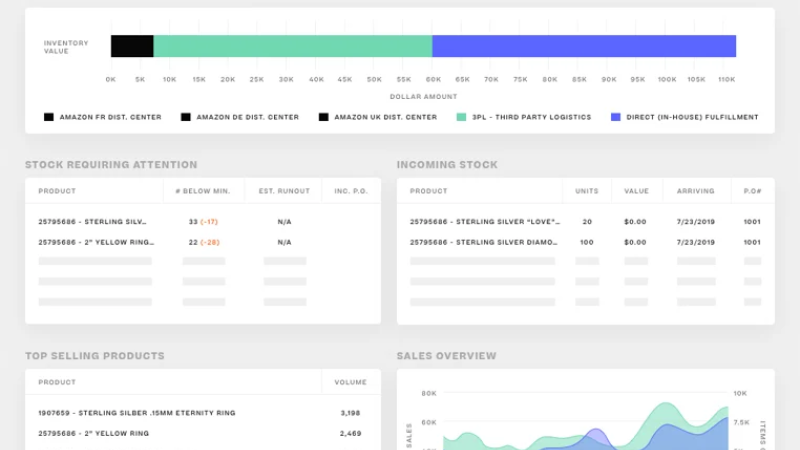Image resolution: width=800 pixels, height=450 pixels.
Task: Click the Amazon DE Dist. Center legend swatch
Action: (x=186, y=117)
